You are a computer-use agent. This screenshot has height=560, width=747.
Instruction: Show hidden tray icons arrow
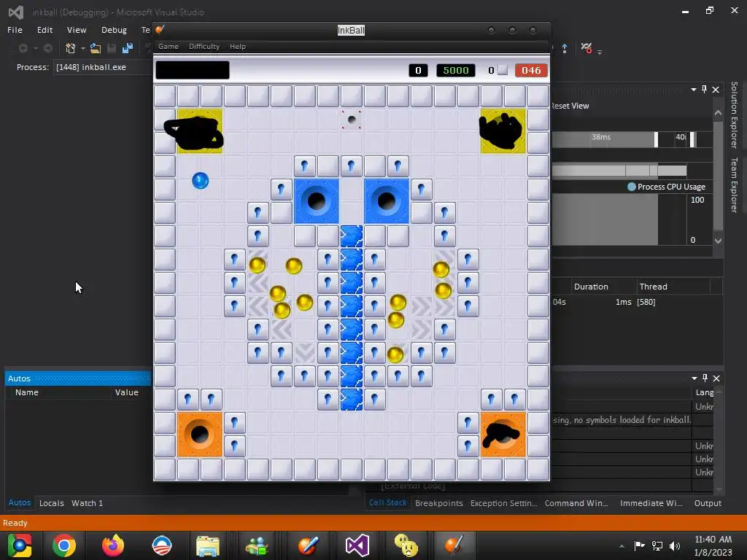coord(622,546)
